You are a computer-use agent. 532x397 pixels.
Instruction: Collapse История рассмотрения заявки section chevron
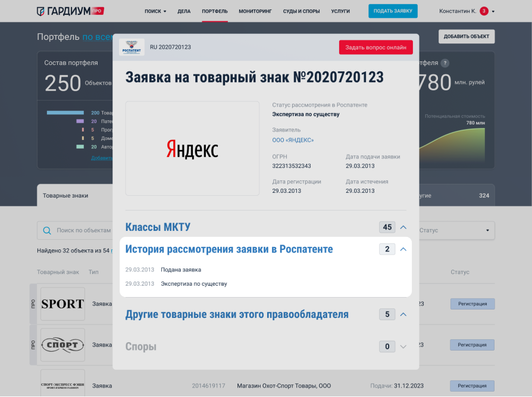(x=403, y=249)
